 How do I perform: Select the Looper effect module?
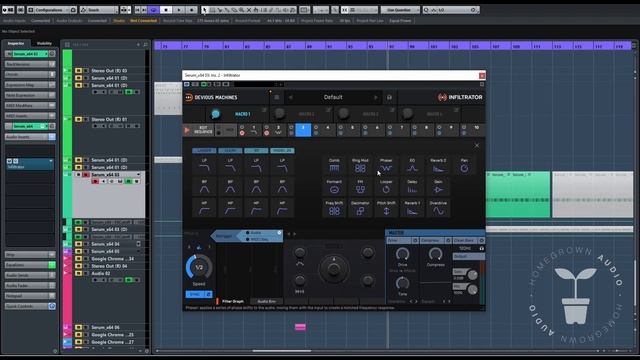pos(386,187)
